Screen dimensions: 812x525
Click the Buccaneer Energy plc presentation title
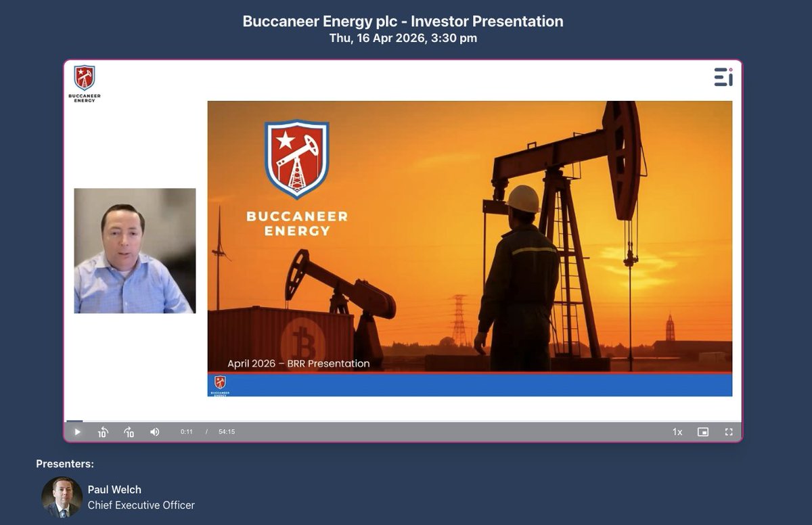click(x=403, y=21)
